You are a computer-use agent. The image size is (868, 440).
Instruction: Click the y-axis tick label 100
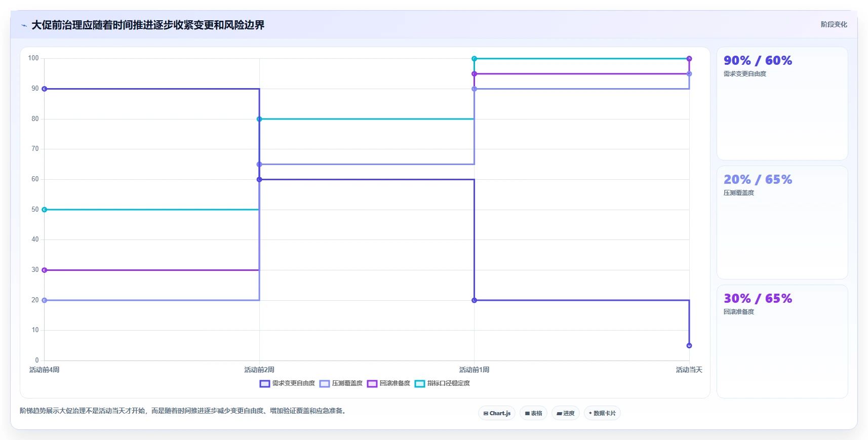coord(33,58)
